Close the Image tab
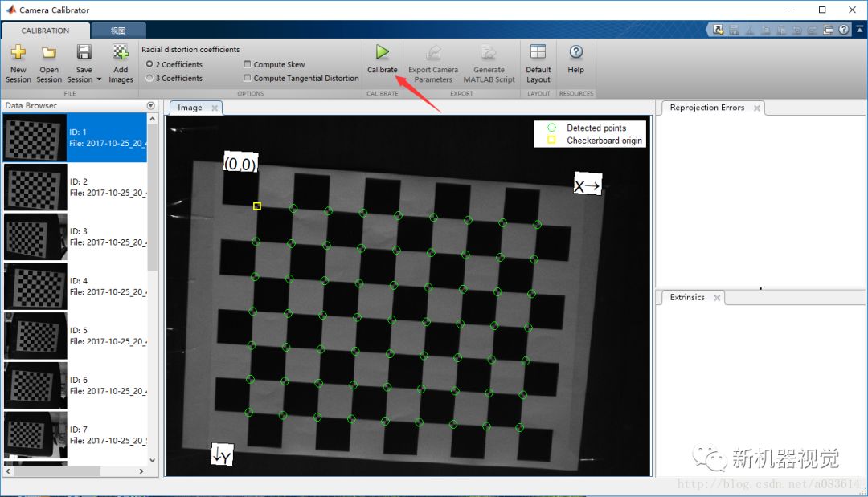The height and width of the screenshot is (497, 868). (215, 108)
